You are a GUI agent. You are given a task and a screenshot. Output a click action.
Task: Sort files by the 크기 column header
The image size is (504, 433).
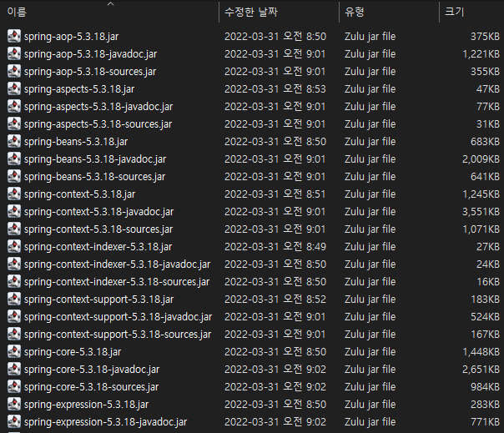coord(455,13)
